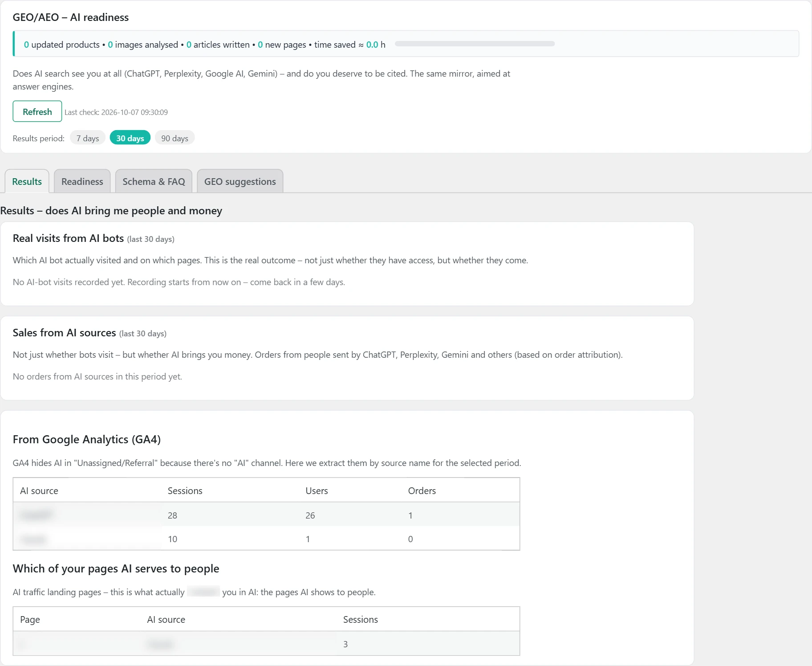Screen dimensions: 812x666
Task: Click the sessions value 10
Action: (x=172, y=539)
